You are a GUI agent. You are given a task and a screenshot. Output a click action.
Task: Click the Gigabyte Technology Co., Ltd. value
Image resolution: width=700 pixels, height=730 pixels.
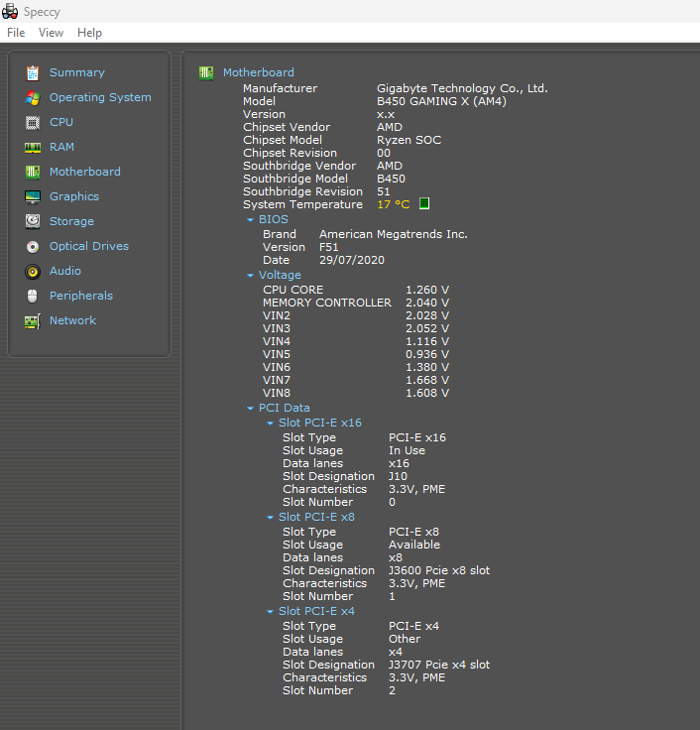tap(462, 88)
